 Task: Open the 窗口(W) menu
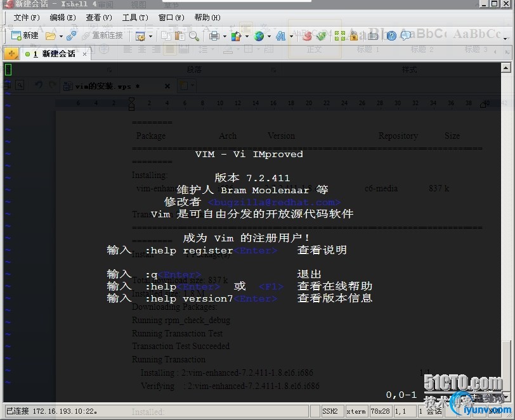coord(171,17)
